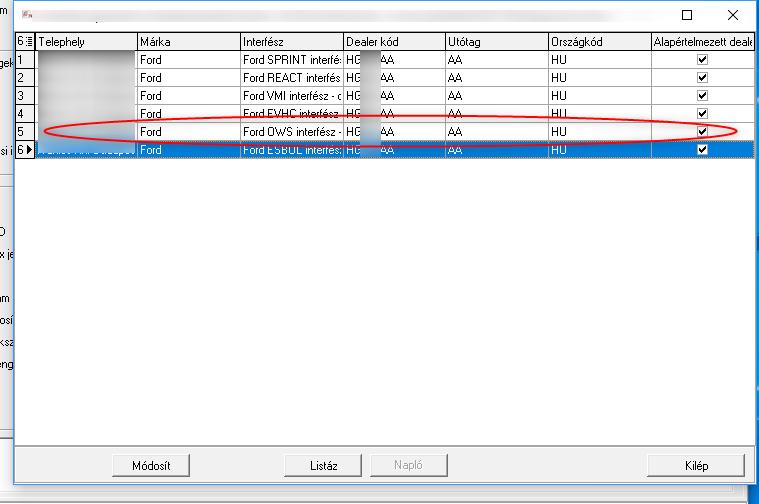Select the Ford REACT interfész cell
759x504 pixels.
pyautogui.click(x=292, y=77)
